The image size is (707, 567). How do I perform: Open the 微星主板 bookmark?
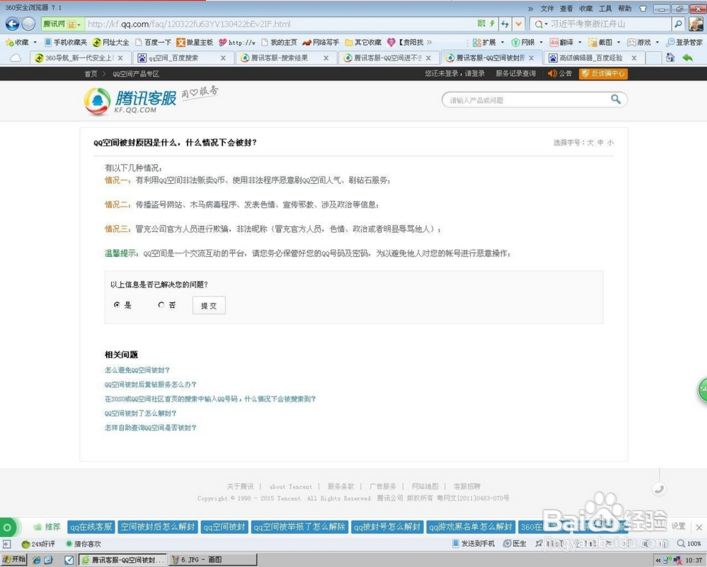click(195, 42)
